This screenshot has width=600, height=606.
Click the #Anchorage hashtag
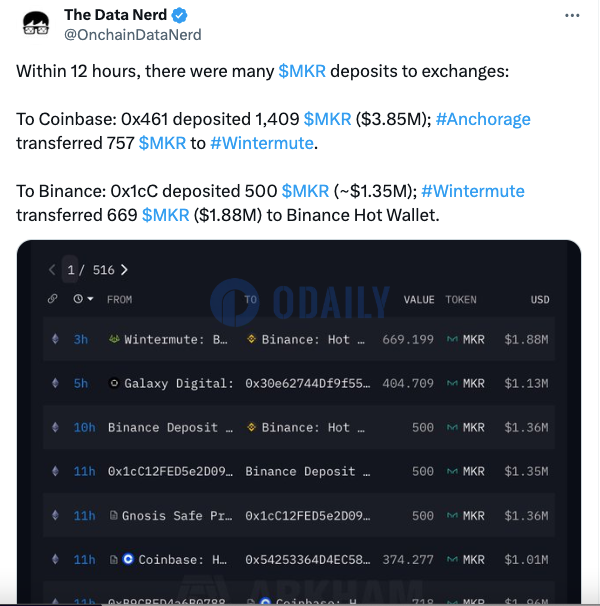[x=483, y=119]
